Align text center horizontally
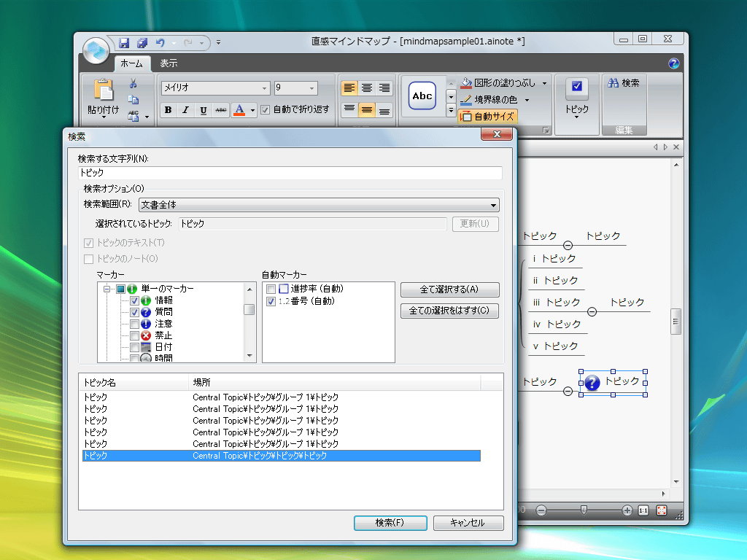 coord(367,88)
